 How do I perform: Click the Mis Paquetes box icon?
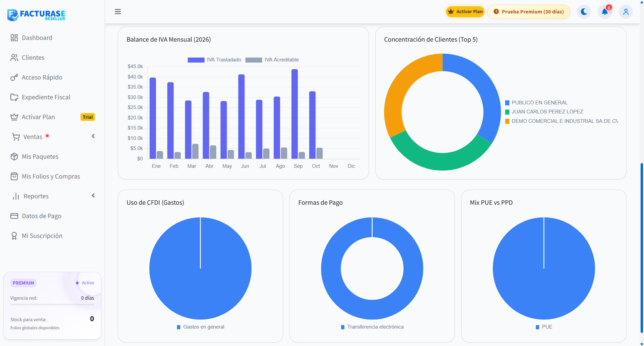tap(14, 157)
